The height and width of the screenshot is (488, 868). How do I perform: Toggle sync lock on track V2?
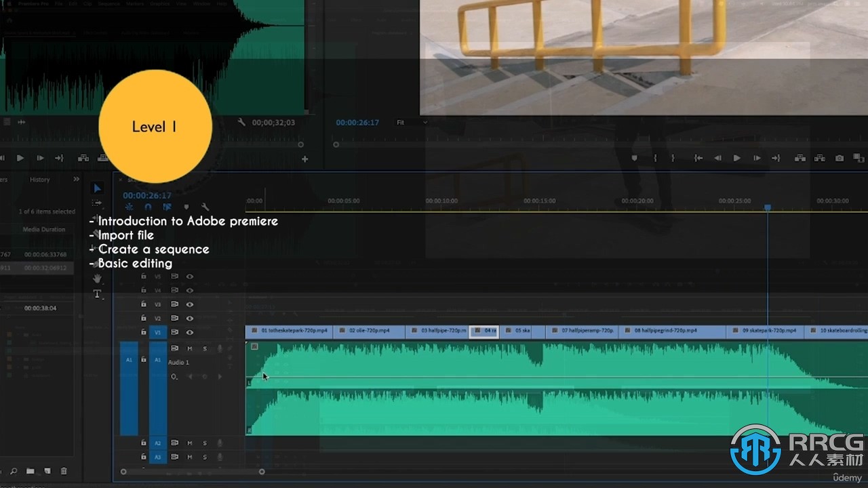click(x=174, y=319)
